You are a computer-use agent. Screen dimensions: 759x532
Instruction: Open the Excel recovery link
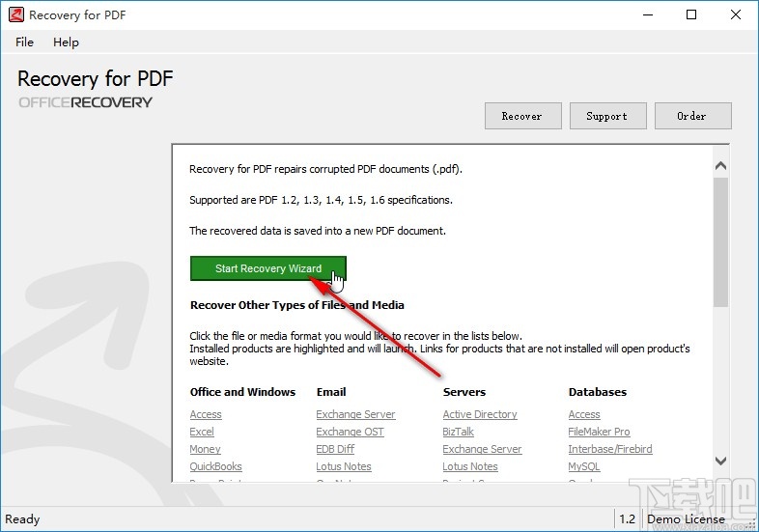(202, 432)
